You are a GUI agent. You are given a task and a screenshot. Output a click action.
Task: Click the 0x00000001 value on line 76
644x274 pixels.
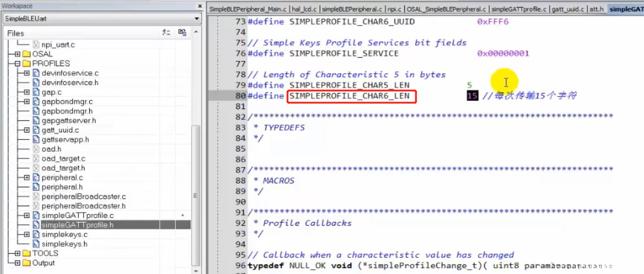[503, 53]
